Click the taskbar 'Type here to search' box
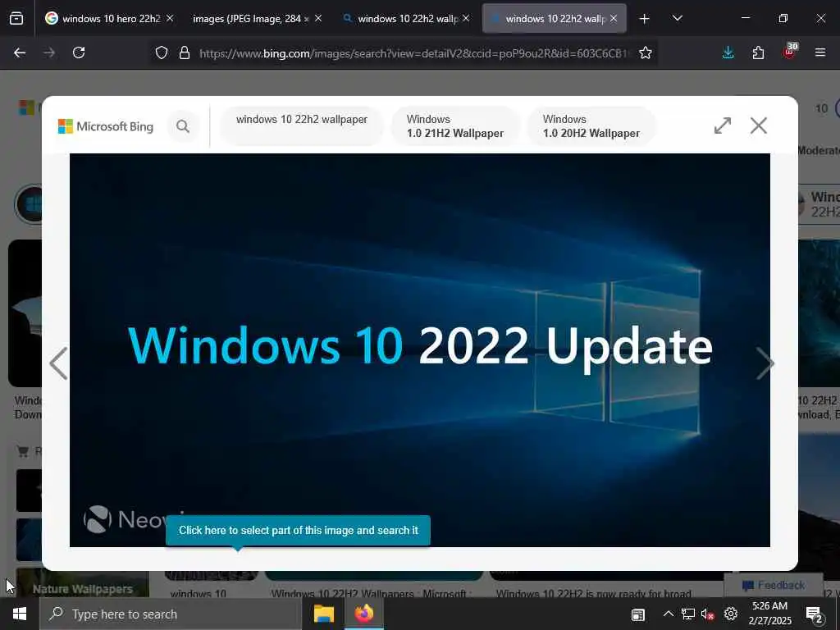This screenshot has width=840, height=630. 171,614
